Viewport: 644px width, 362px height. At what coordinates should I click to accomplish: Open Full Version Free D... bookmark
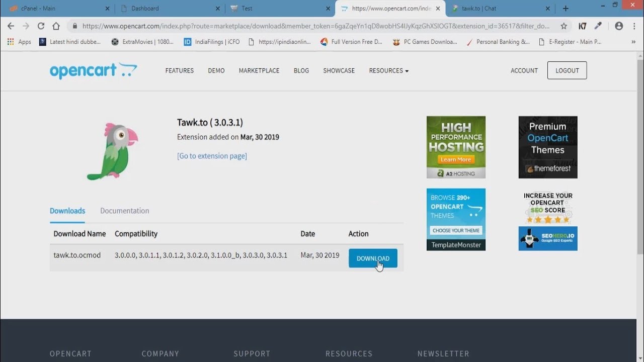tap(351, 42)
